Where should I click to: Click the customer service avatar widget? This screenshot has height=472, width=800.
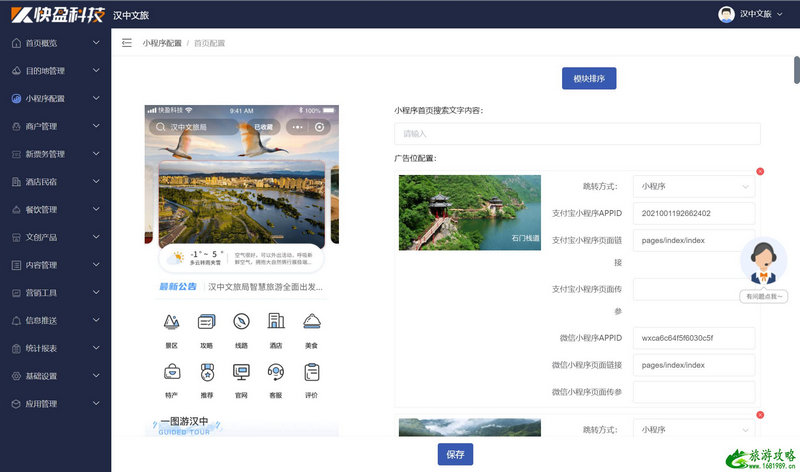tap(763, 264)
